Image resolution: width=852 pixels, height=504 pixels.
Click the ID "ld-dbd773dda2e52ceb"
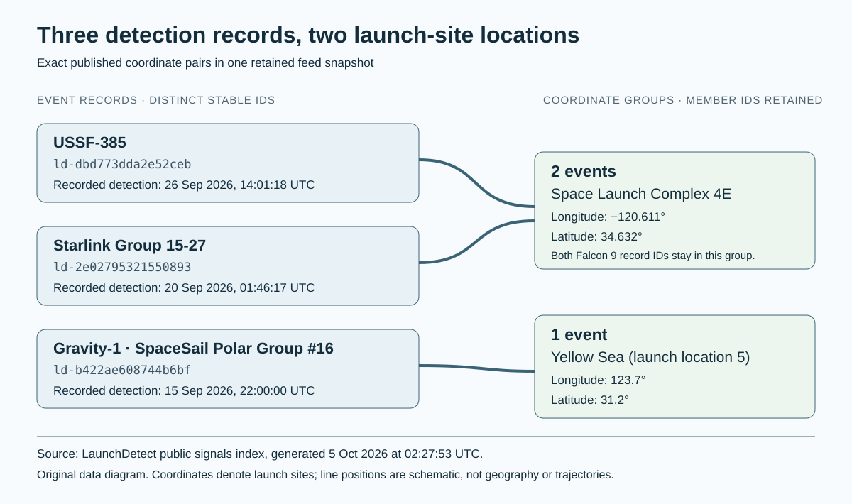[122, 164]
